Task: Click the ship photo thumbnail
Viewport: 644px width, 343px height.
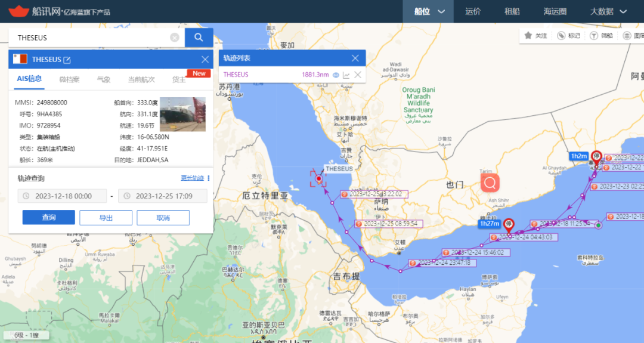Action: coord(182,114)
